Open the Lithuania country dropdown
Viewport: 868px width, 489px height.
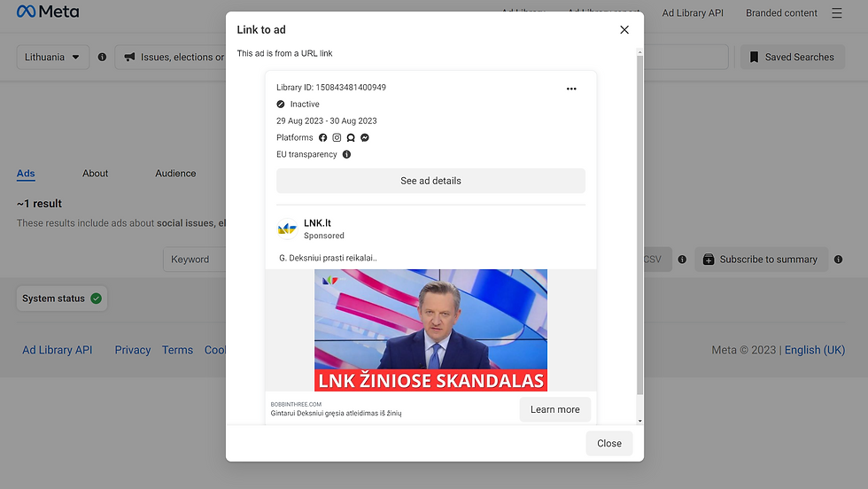[x=52, y=57]
